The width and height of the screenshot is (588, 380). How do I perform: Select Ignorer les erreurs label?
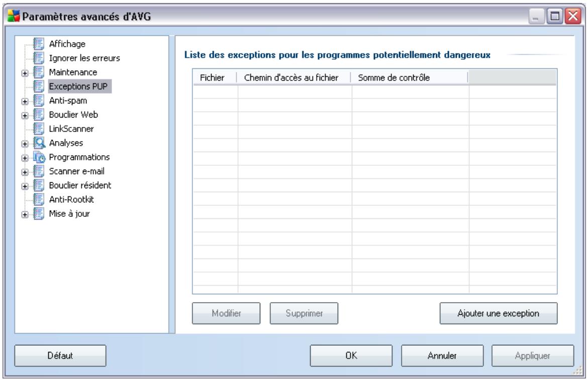[84, 58]
